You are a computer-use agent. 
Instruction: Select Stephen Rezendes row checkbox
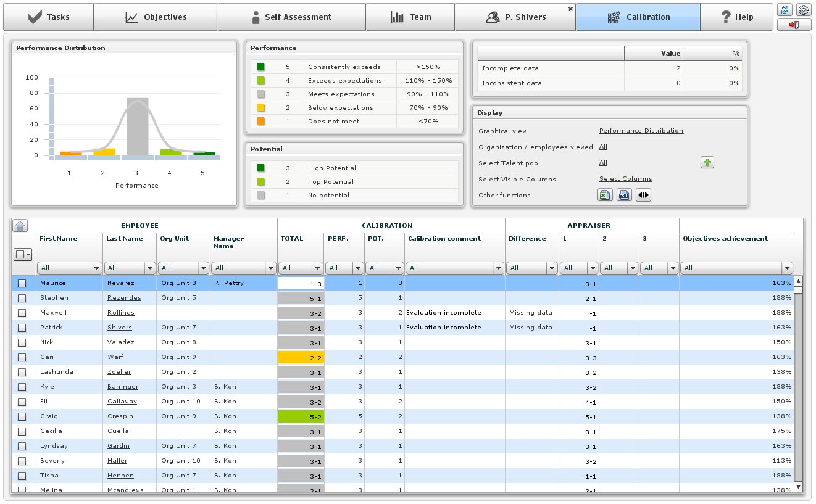coord(22,298)
